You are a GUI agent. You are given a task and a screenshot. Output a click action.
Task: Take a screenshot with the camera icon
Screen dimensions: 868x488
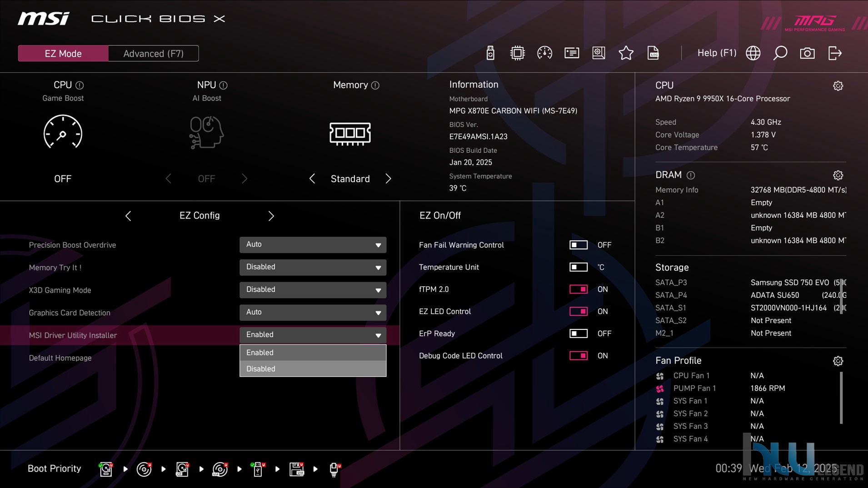(808, 53)
